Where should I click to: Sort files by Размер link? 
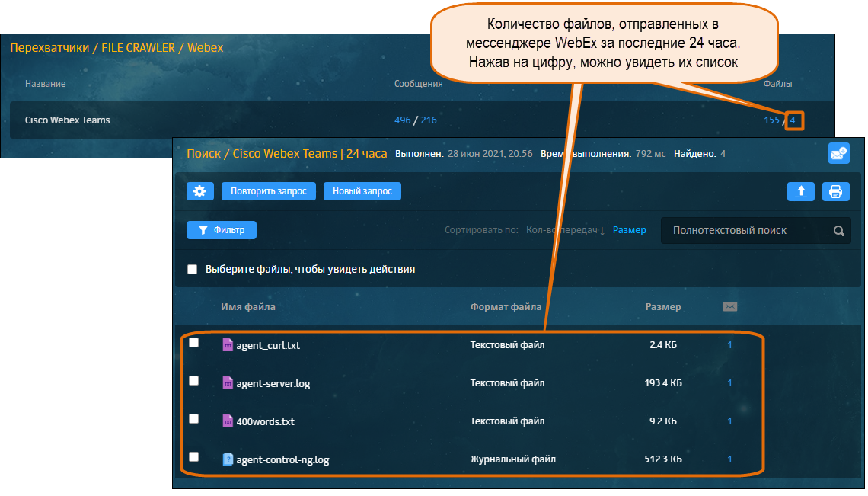[630, 230]
